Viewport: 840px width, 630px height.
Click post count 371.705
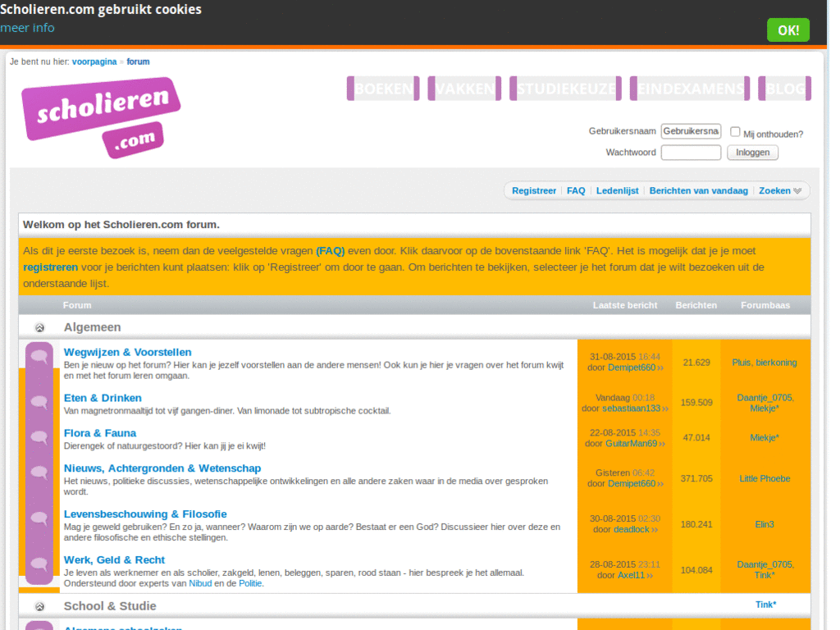696,479
